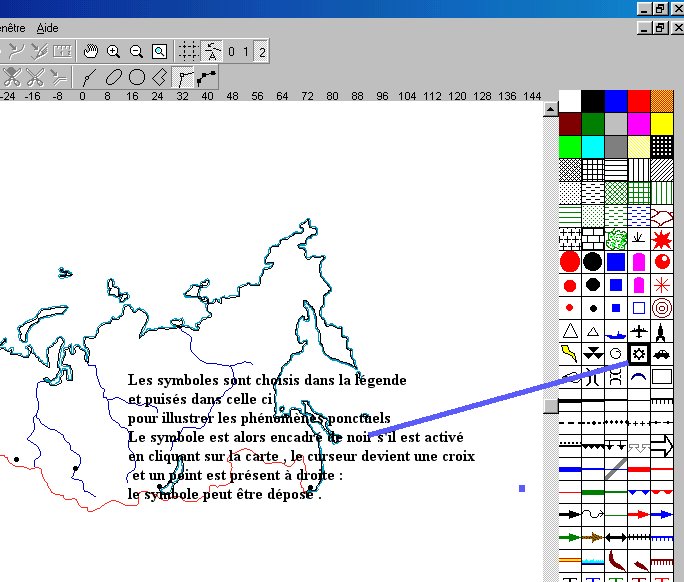
Task: Select the straight line drawing tool
Action: (x=88, y=76)
